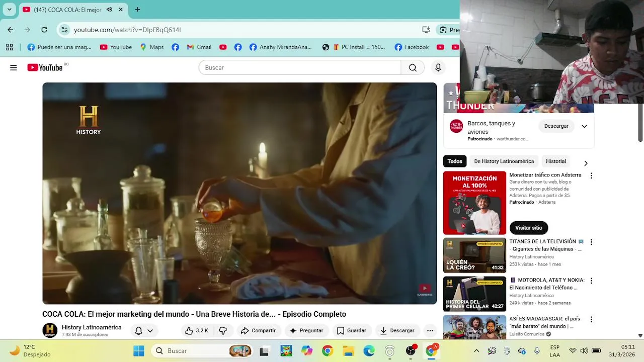The height and width of the screenshot is (362, 644).
Task: Open the YouTube hamburger guide menu
Action: [x=14, y=68]
